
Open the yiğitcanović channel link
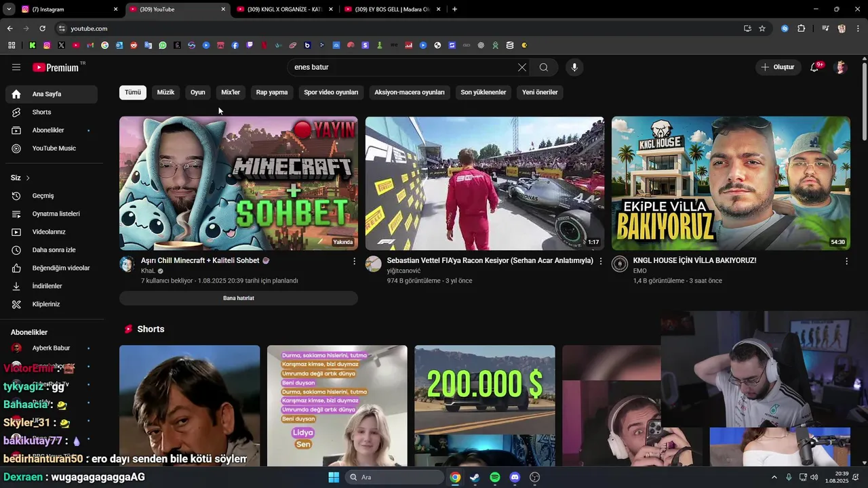[x=403, y=270]
